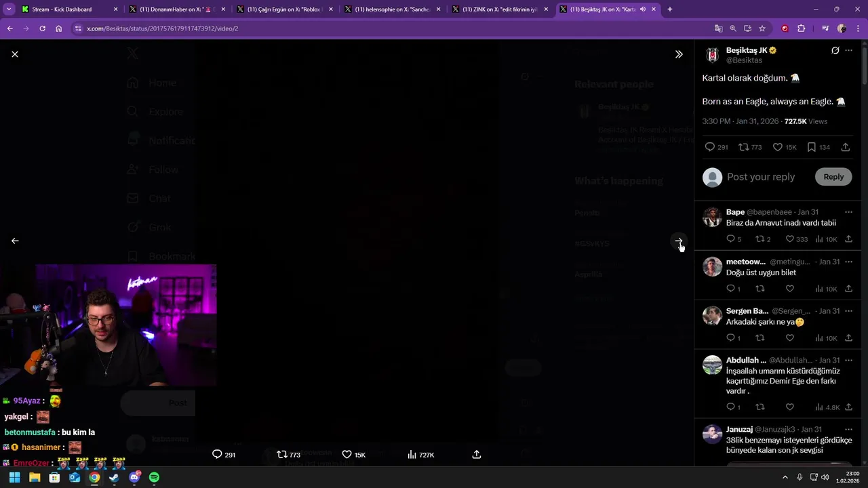The image size is (868, 488).
Task: View post analytics 727K in bottom bar
Action: point(420,455)
